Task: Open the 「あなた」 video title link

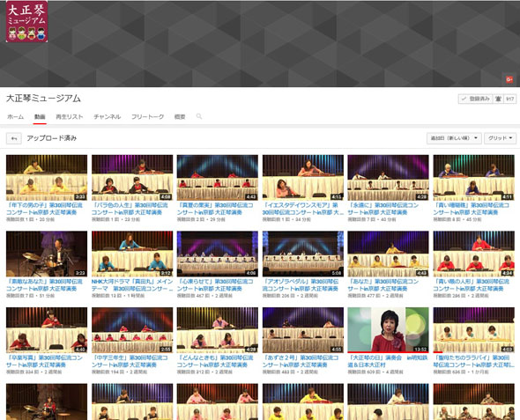Action: pyautogui.click(x=383, y=285)
